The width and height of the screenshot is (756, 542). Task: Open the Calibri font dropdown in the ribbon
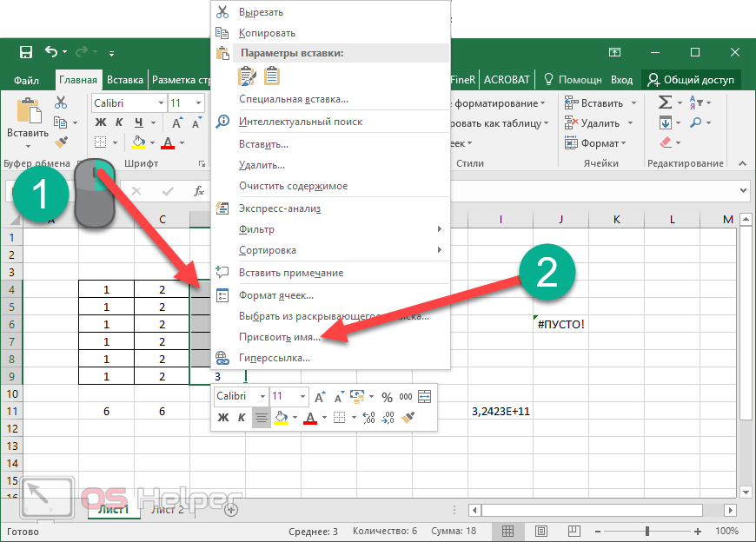(161, 102)
